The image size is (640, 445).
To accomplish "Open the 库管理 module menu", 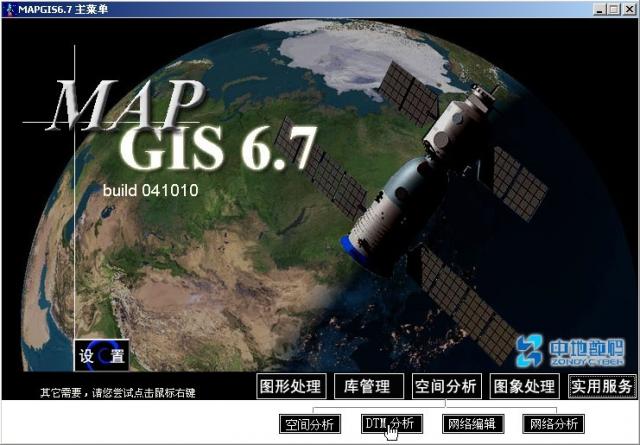I will [x=367, y=386].
